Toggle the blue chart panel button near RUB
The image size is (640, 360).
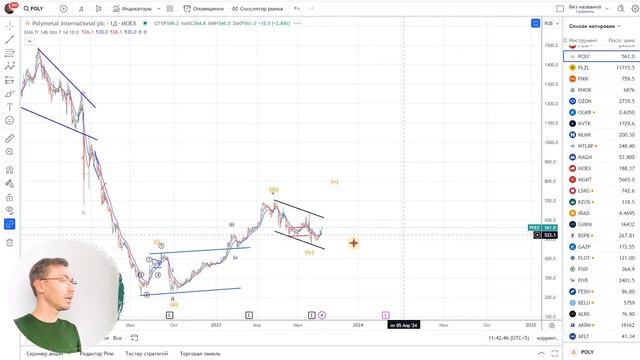pos(536,23)
